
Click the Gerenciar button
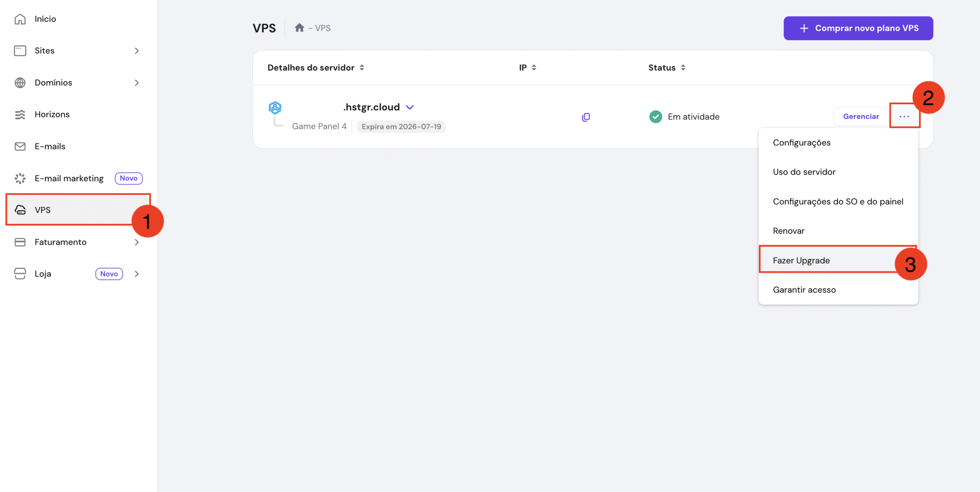click(861, 116)
